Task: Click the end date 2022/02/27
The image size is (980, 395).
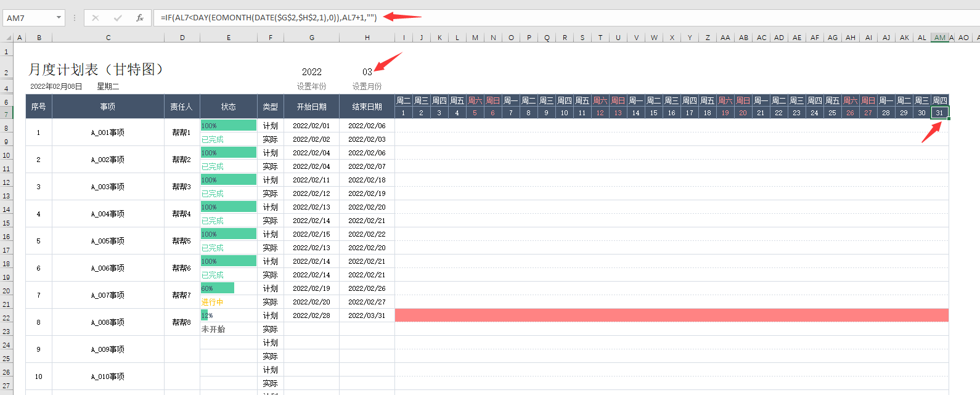Action: coord(367,302)
